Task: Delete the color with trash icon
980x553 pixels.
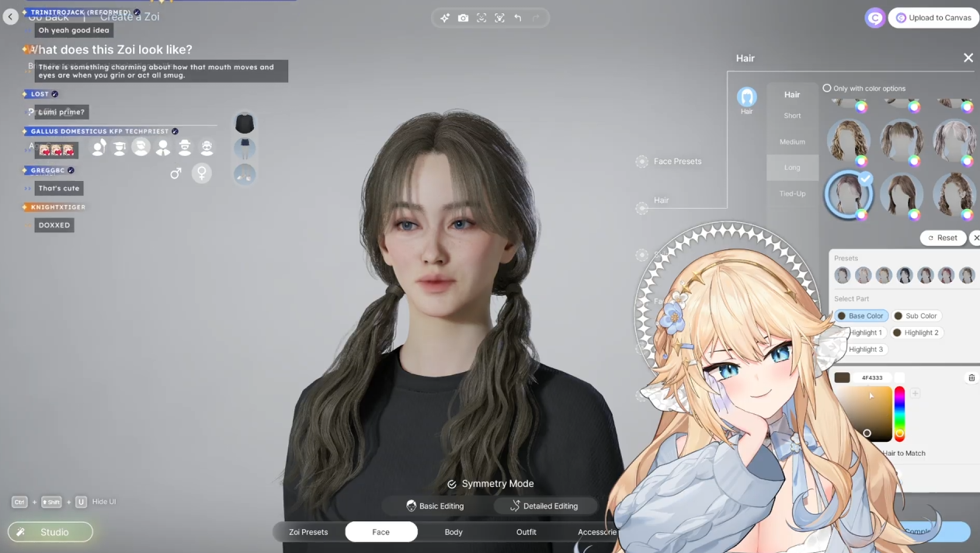Action: pos(971,377)
